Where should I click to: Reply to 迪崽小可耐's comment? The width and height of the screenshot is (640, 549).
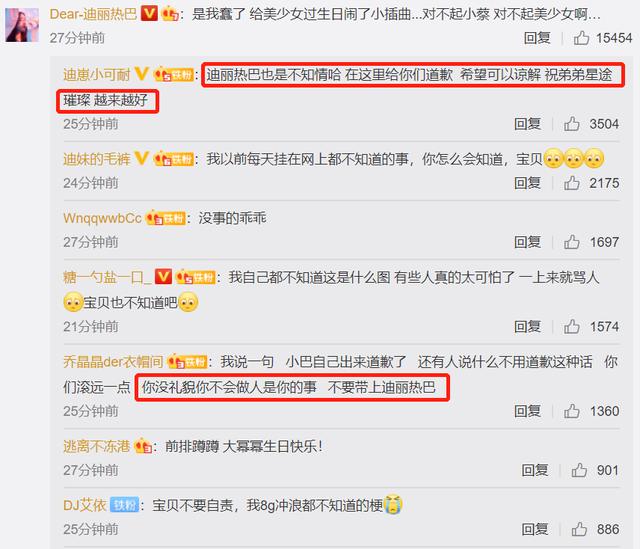pyautogui.click(x=527, y=124)
